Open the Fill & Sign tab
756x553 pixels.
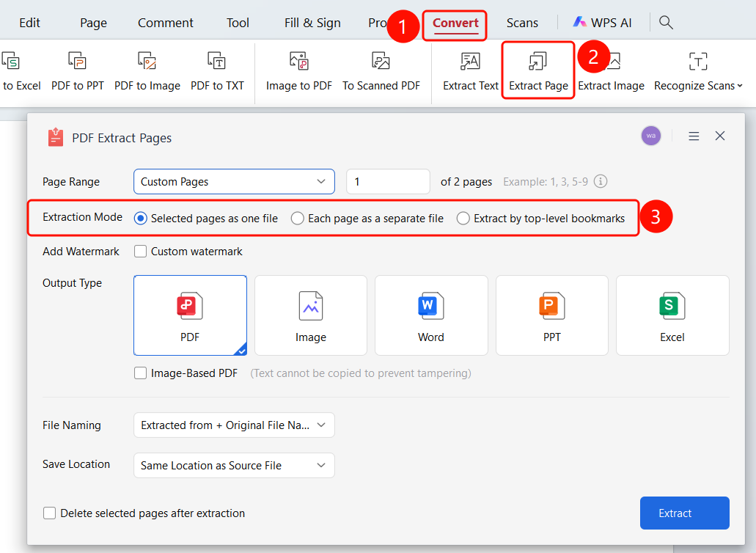[312, 23]
